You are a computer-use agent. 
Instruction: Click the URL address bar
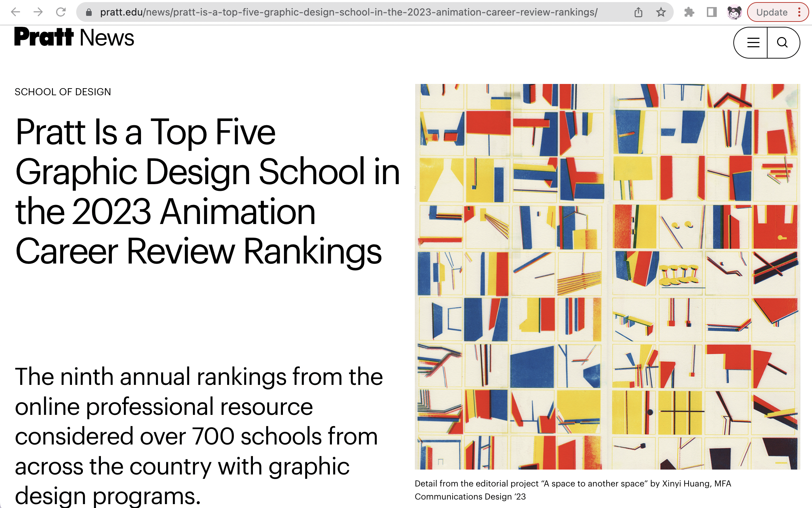tap(349, 13)
